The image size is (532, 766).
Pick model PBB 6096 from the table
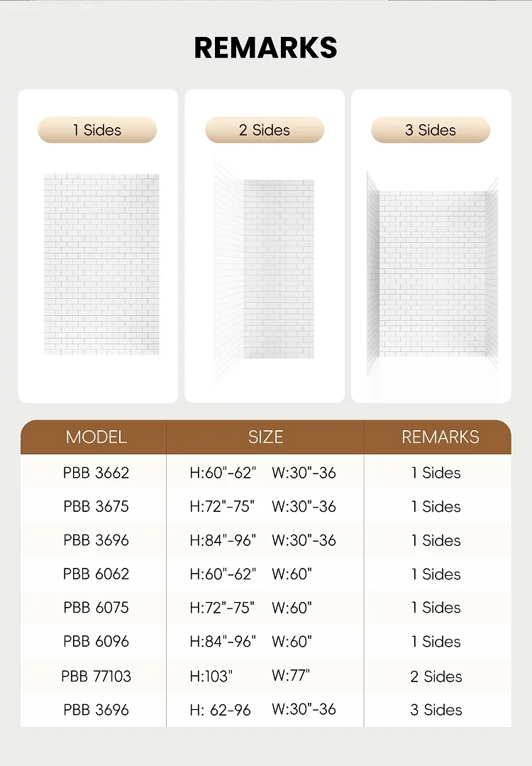click(96, 642)
